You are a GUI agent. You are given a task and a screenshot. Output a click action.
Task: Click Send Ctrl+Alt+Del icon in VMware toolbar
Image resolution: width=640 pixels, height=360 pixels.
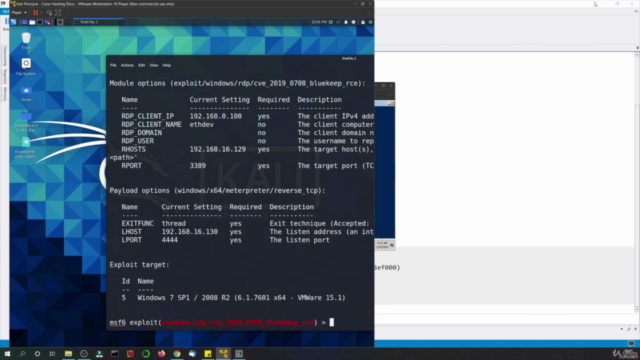49,13
